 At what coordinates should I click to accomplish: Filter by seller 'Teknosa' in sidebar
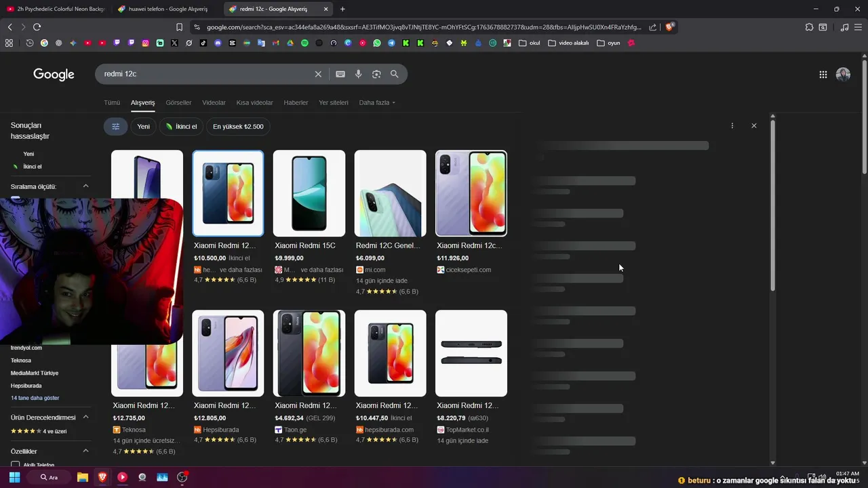coord(21,361)
